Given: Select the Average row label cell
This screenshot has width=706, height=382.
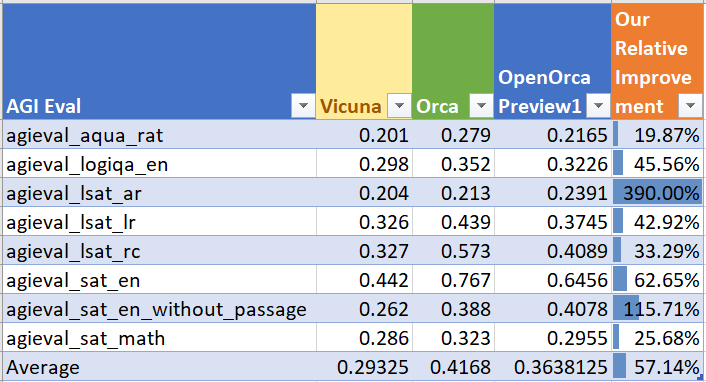Looking at the screenshot, I should click(x=159, y=366).
